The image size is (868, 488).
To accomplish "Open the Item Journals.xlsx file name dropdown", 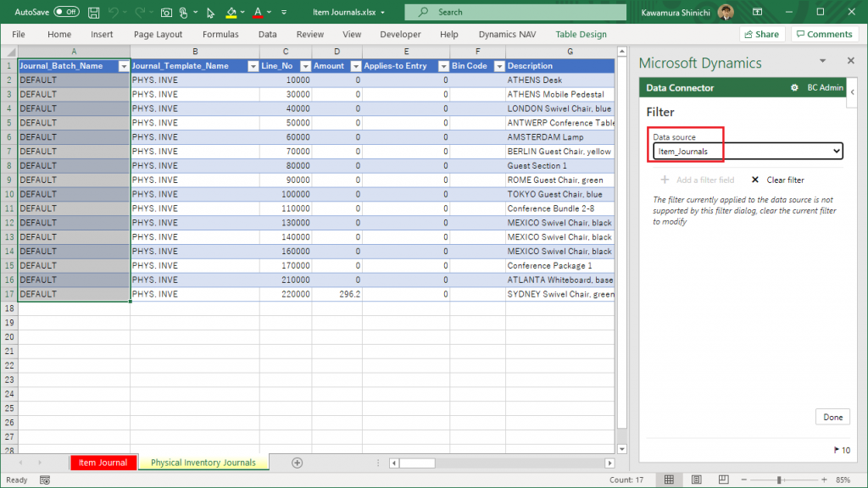I will (382, 12).
